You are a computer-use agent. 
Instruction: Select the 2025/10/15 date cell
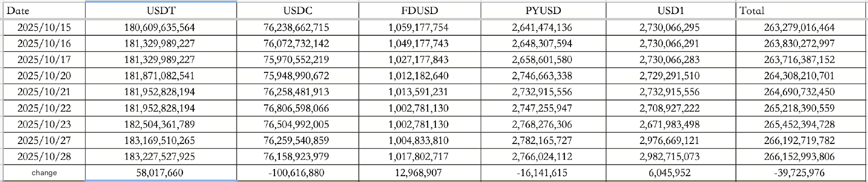point(44,28)
